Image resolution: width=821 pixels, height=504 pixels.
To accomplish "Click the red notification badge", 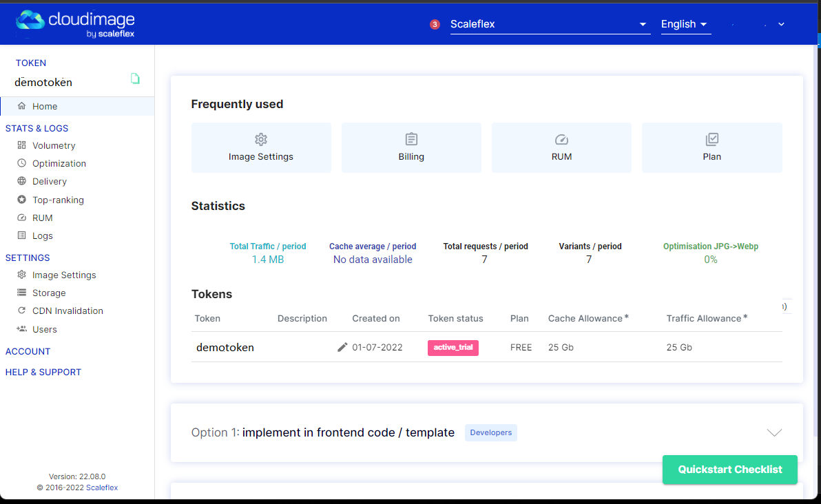I will coord(435,24).
